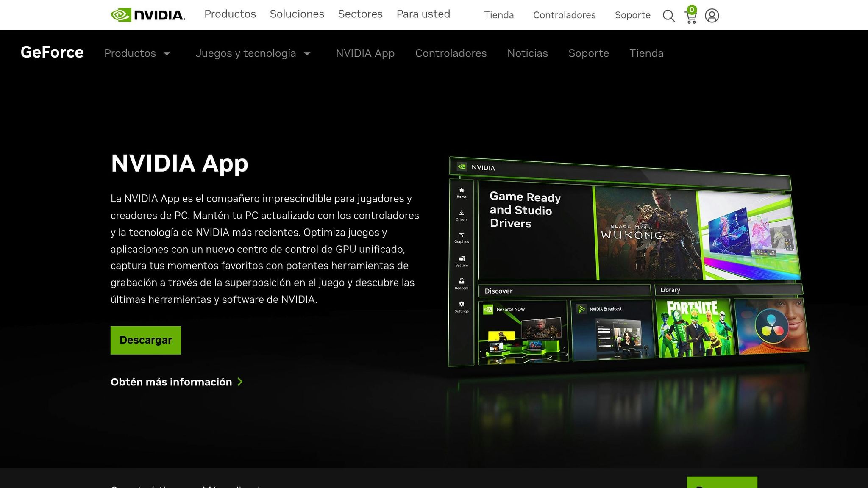
Task: Click the DaVinci Resolve library thumbnail
Action: pos(771,326)
